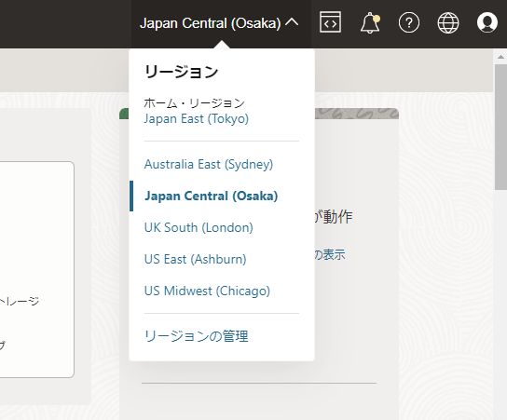The image size is (507, 420).
Task: Open the user profile avatar icon
Action: click(x=486, y=22)
